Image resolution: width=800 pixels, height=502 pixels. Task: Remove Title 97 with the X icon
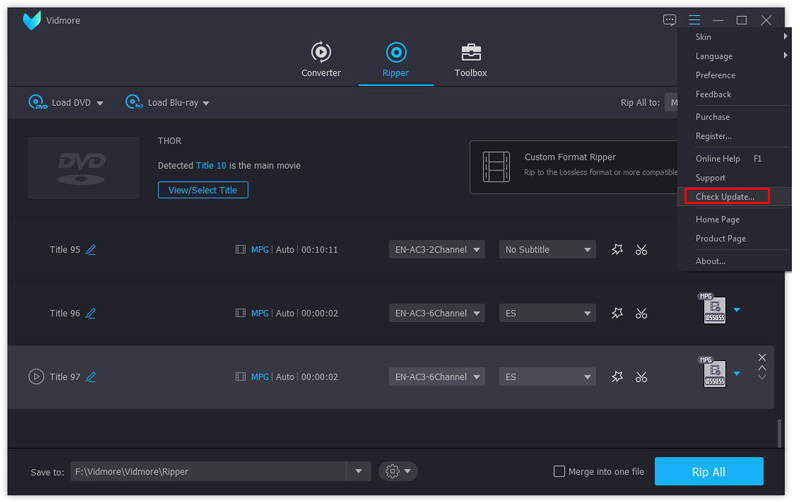coord(762,358)
